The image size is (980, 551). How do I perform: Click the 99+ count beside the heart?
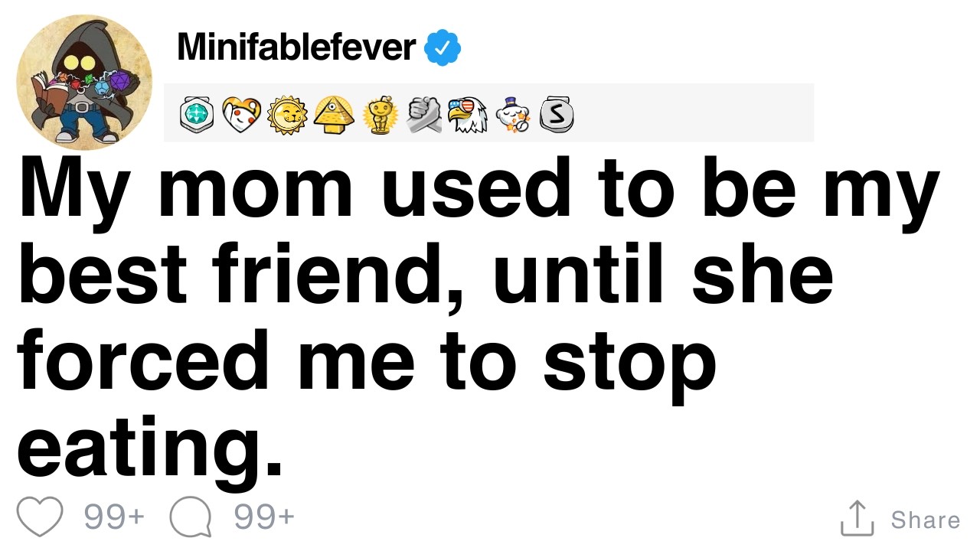pos(114,517)
